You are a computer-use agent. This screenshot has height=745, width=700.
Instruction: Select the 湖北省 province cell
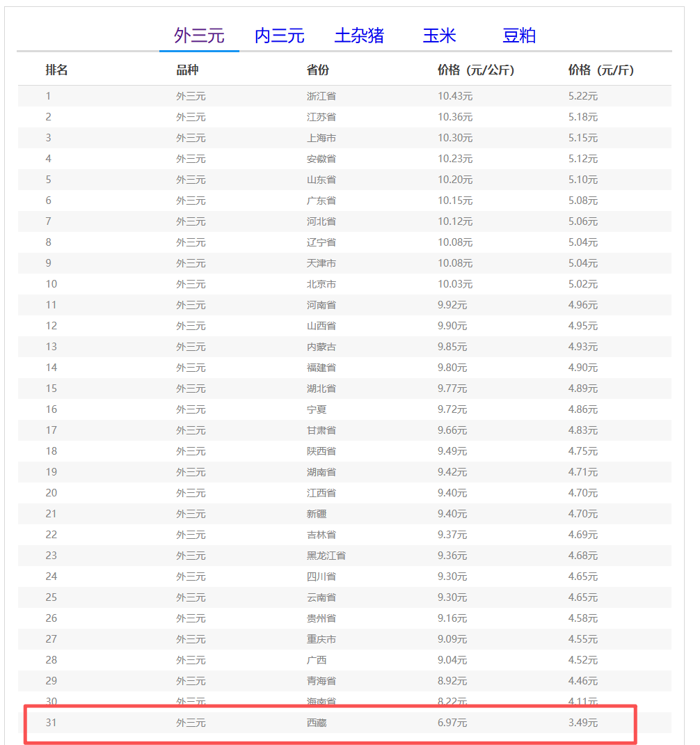(x=321, y=389)
